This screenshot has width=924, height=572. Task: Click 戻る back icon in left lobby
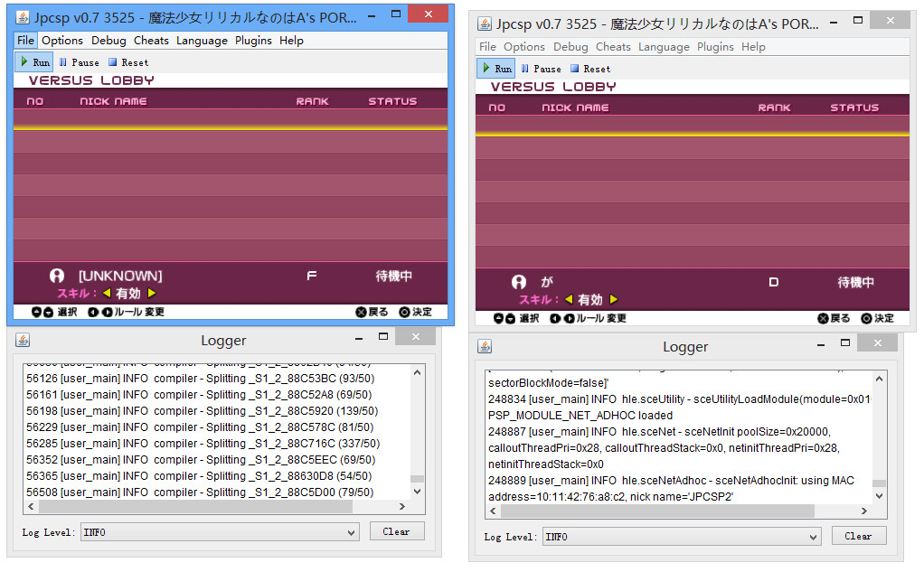(x=362, y=313)
